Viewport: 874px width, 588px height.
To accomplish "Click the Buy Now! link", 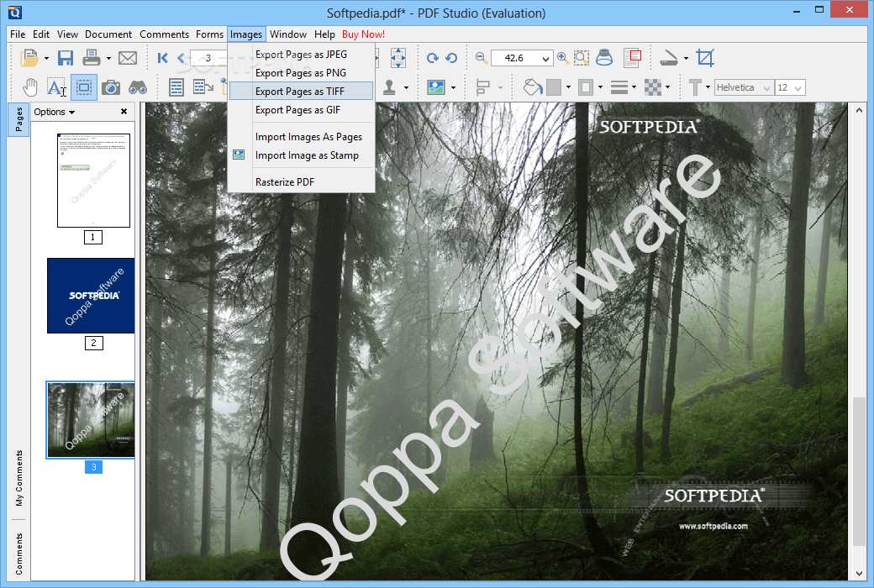I will tap(363, 34).
